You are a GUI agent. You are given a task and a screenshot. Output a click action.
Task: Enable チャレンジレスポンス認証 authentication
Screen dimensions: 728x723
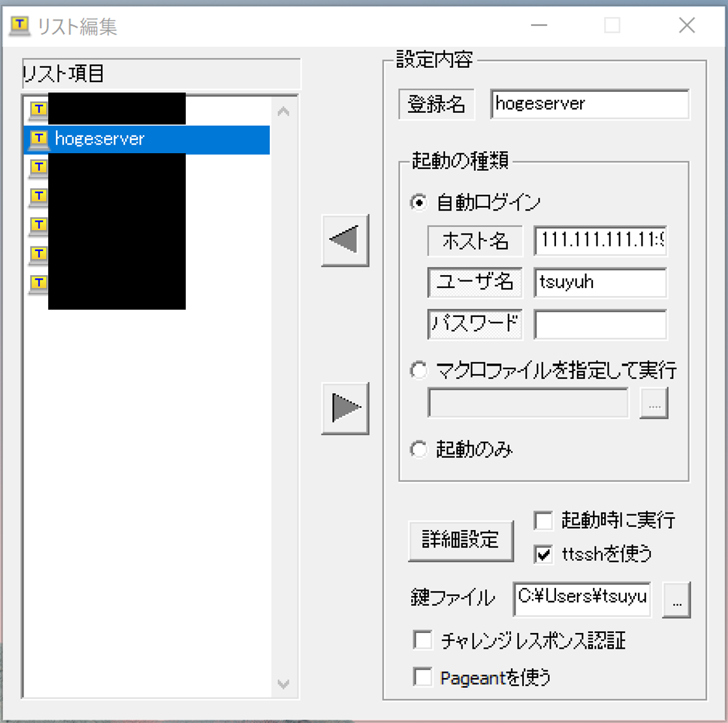click(422, 640)
